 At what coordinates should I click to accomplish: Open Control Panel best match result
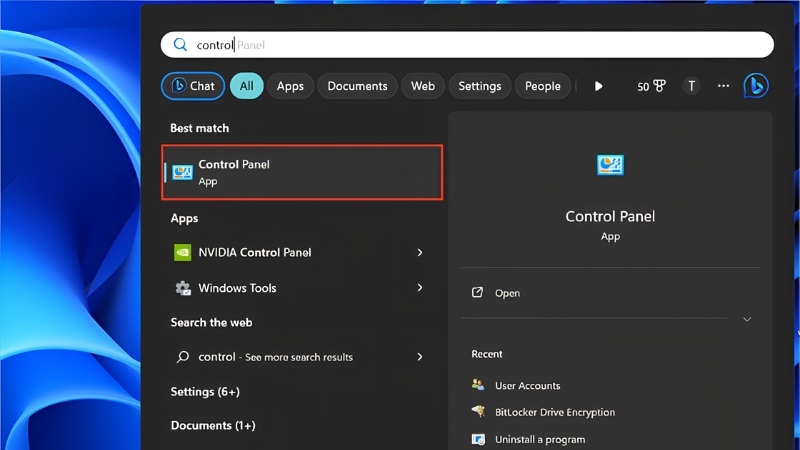tap(302, 172)
